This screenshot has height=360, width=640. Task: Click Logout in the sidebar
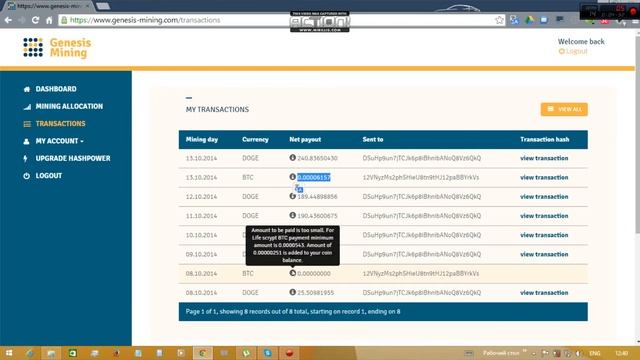tap(49, 176)
